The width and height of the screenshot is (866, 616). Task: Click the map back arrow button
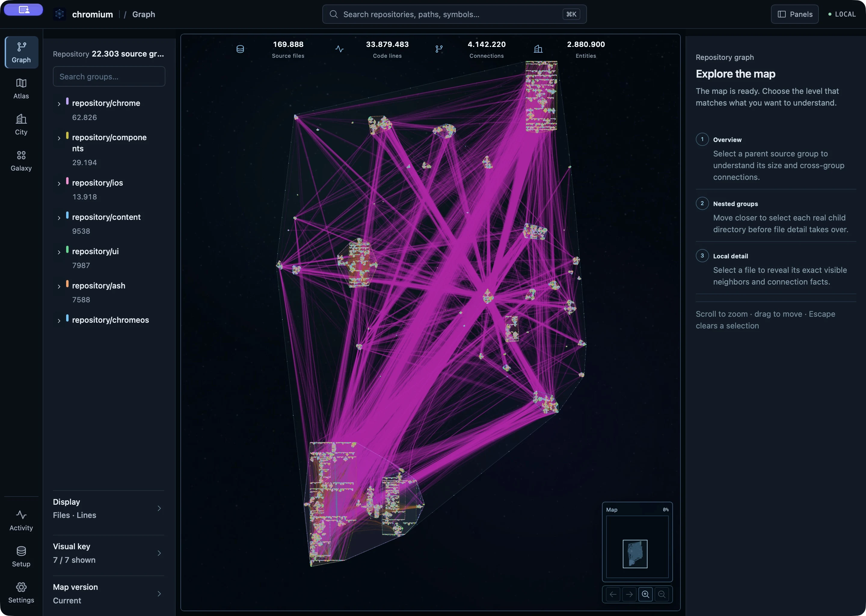click(x=613, y=594)
